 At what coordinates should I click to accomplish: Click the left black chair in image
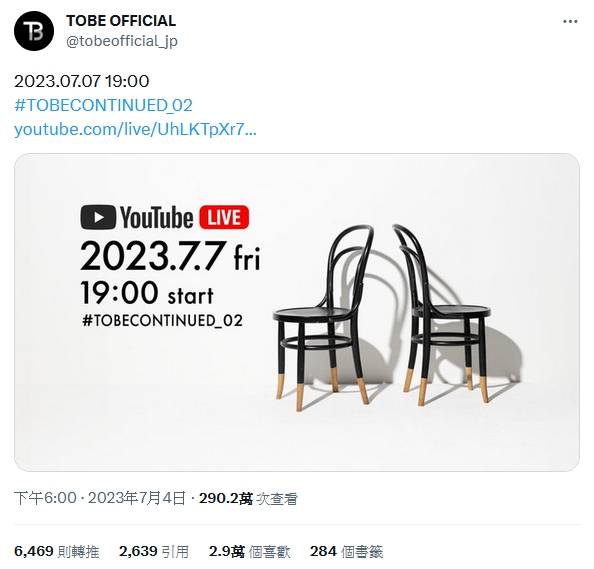click(x=323, y=317)
